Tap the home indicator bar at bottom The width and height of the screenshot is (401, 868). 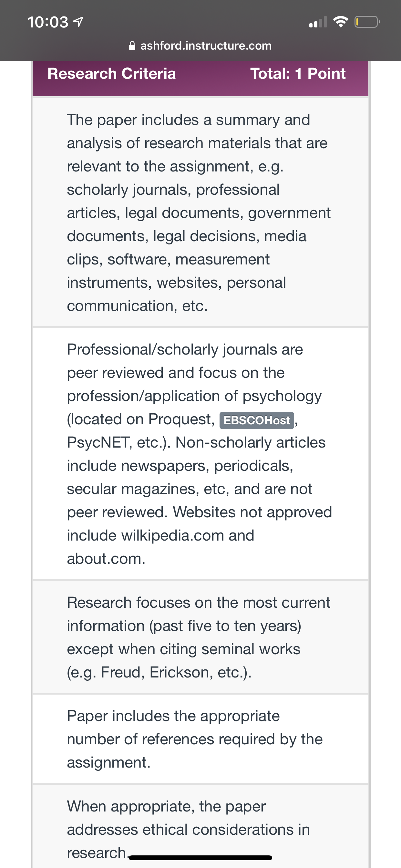tap(200, 858)
